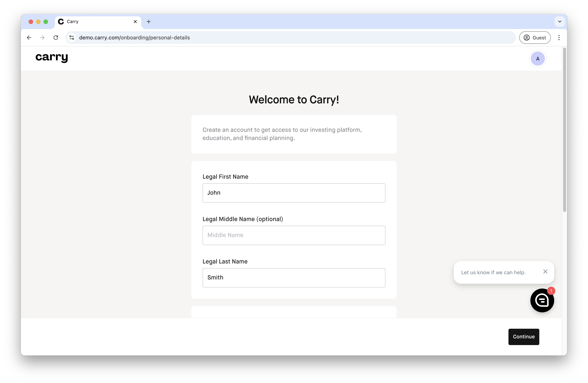
Task: Click the 'Legal Middle Name (optional)' label
Action: tap(243, 219)
